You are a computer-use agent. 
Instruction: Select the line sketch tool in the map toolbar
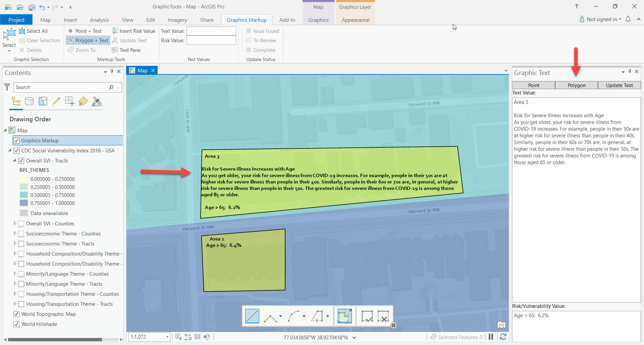[252, 316]
